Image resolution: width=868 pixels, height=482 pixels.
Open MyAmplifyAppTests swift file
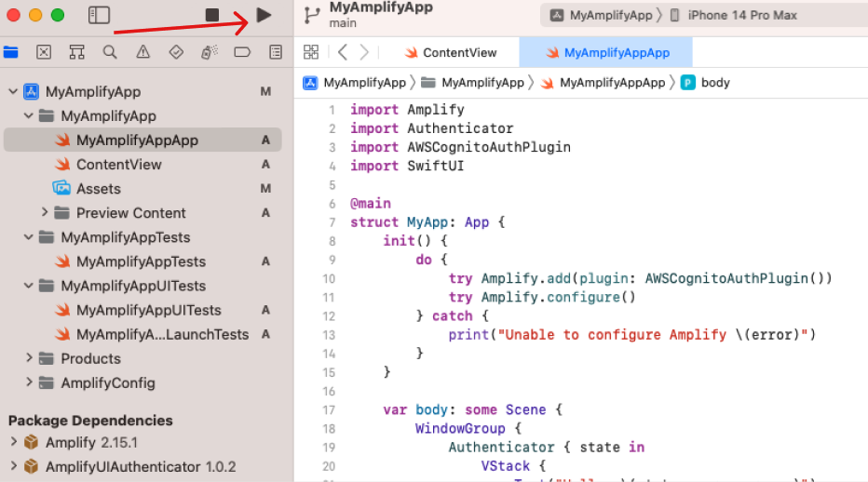coord(142,261)
